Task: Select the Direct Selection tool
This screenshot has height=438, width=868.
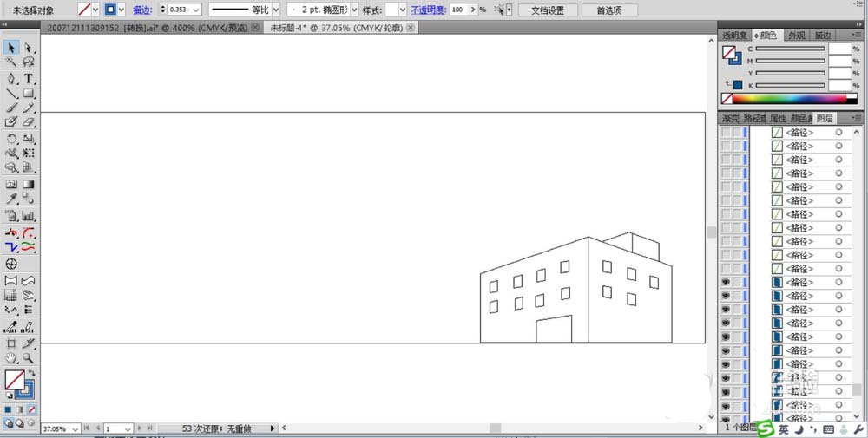Action: point(29,48)
